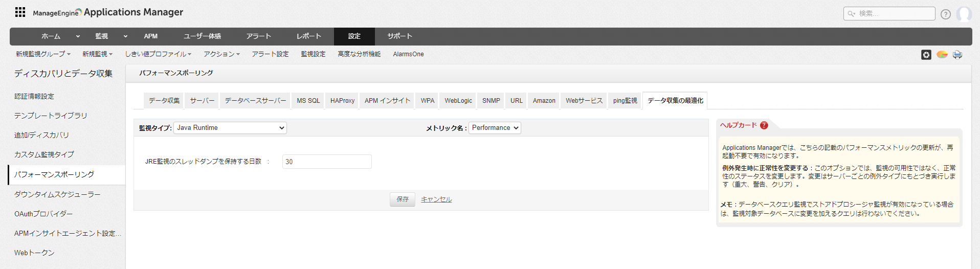
Task: Switch to the ping監視 tab
Action: click(x=625, y=101)
